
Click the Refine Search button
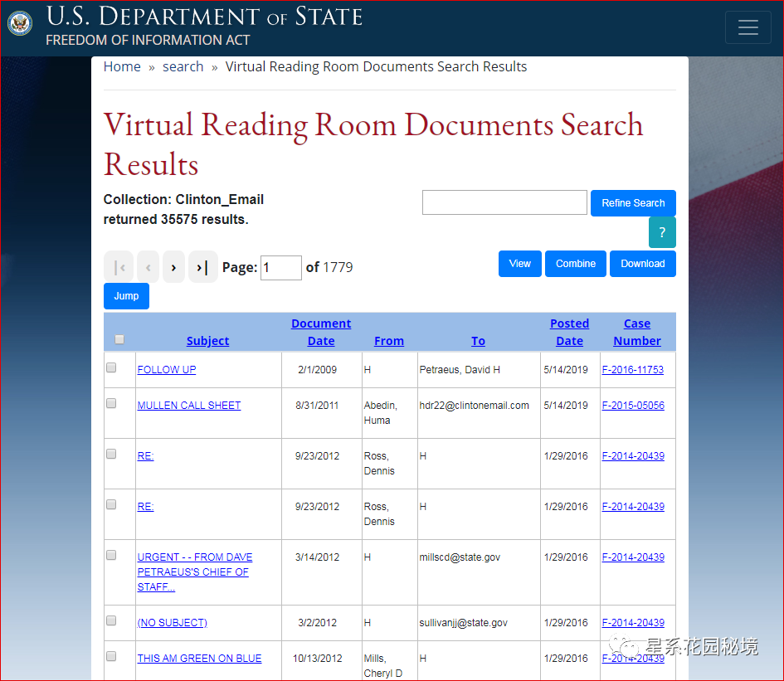pyautogui.click(x=633, y=203)
